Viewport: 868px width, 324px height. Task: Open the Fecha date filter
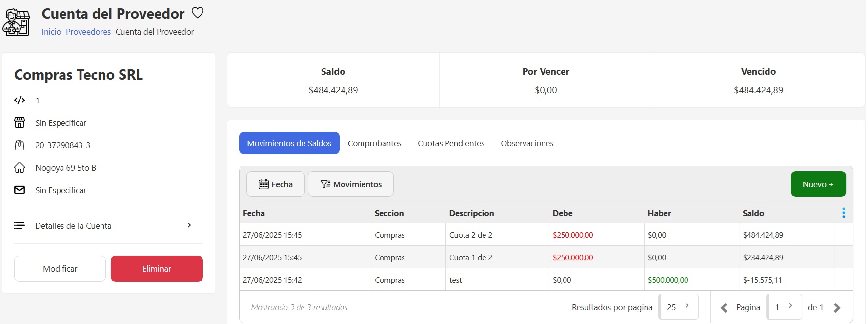pyautogui.click(x=276, y=184)
